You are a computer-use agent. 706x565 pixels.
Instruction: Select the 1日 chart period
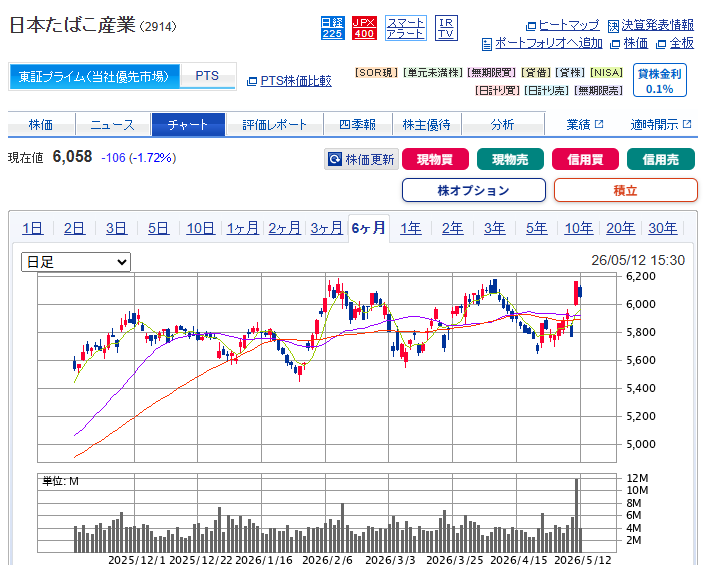click(33, 228)
